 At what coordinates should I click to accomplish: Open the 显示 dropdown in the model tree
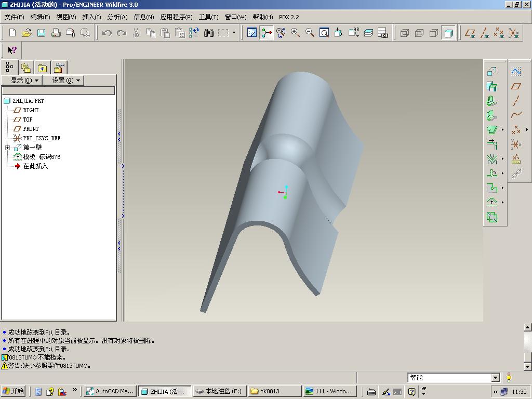click(x=22, y=81)
